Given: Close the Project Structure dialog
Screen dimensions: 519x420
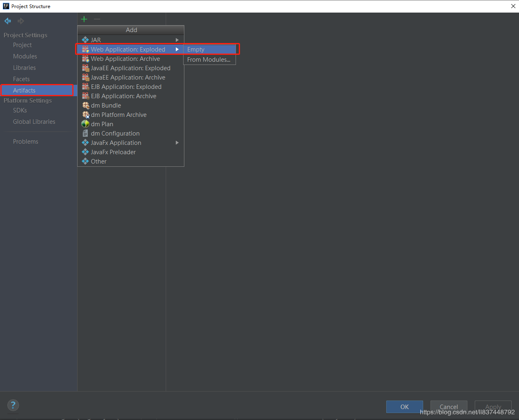Looking at the screenshot, I should (513, 6).
